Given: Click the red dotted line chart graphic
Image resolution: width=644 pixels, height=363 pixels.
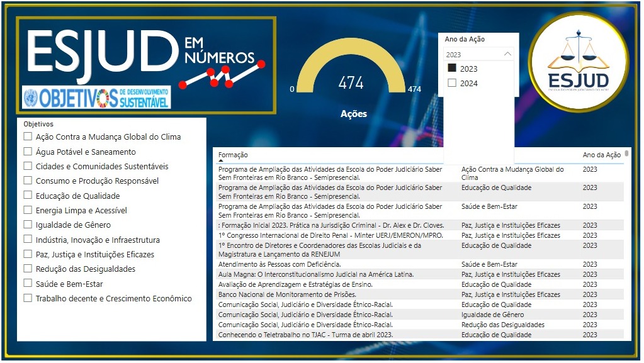Looking at the screenshot, I should click(x=221, y=74).
